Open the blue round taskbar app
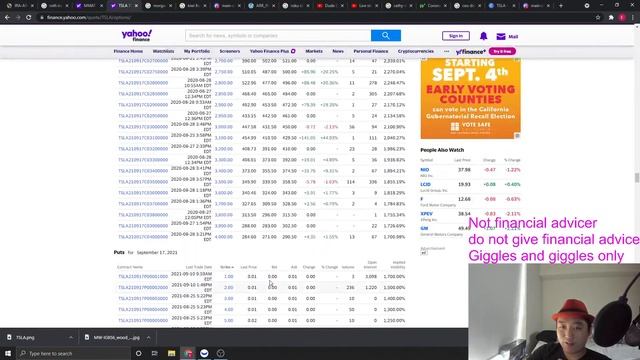Image resolution: width=640 pixels, height=360 pixels. (204, 353)
